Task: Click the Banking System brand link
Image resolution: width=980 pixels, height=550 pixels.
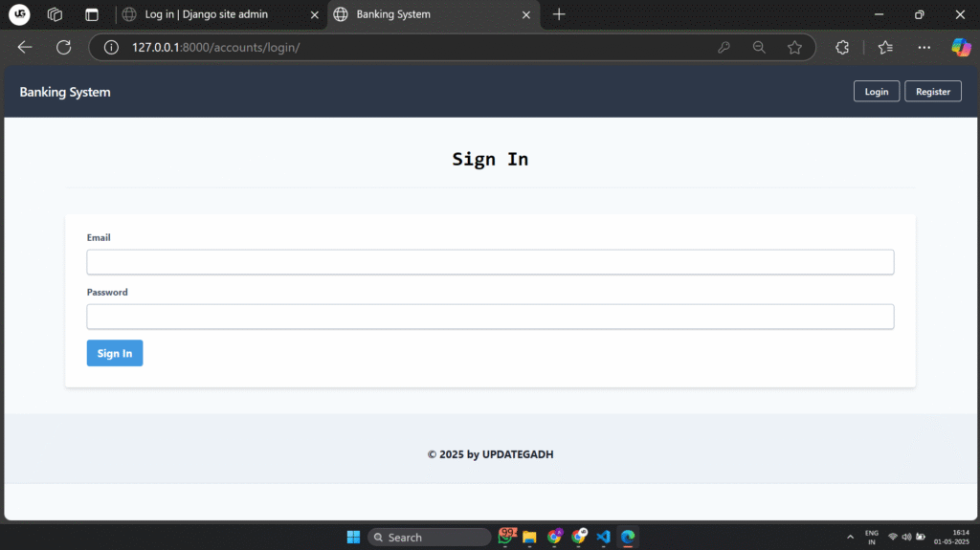Action: (x=65, y=92)
